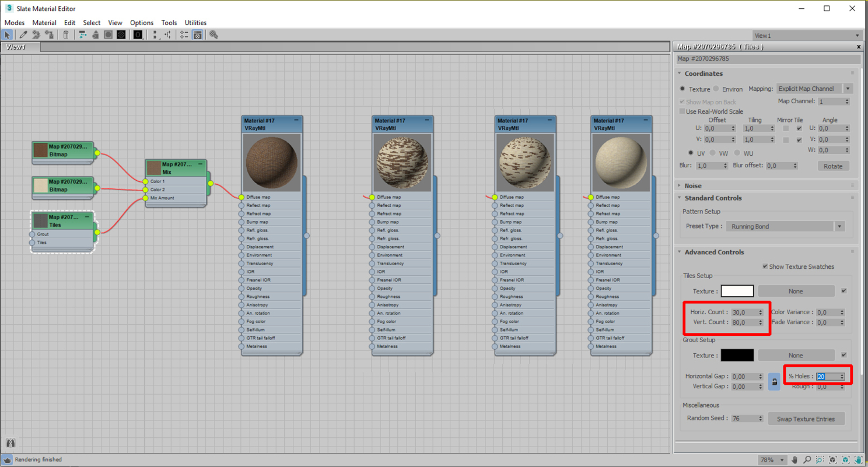Viewport: 868px width, 467px height.
Task: Click None button for Tiles texture
Action: coord(796,291)
